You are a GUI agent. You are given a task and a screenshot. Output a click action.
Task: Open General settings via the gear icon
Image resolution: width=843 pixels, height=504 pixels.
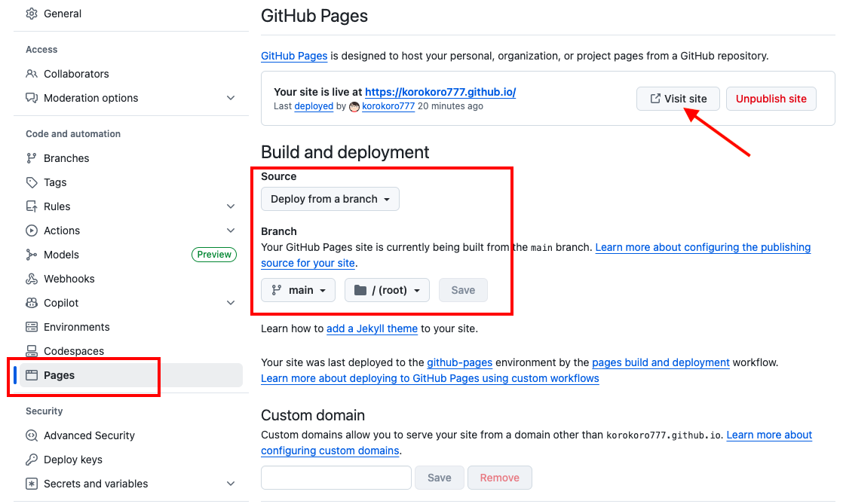click(29, 13)
